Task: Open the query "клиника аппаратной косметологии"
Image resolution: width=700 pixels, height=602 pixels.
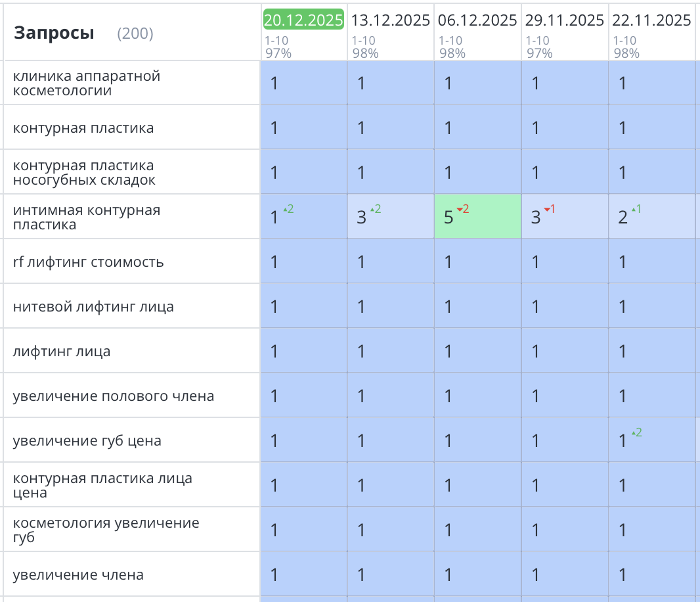Action: [x=86, y=83]
